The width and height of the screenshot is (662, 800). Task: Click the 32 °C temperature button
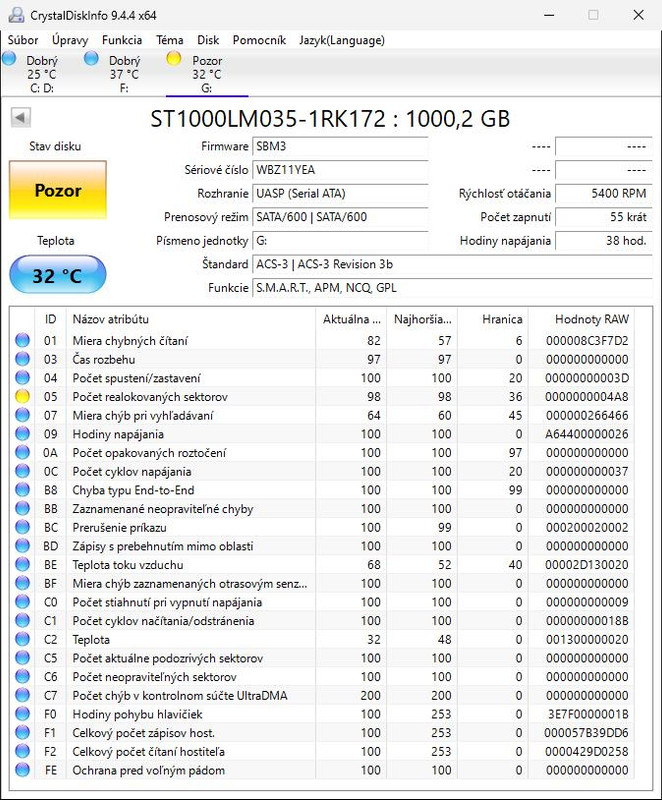click(x=58, y=275)
